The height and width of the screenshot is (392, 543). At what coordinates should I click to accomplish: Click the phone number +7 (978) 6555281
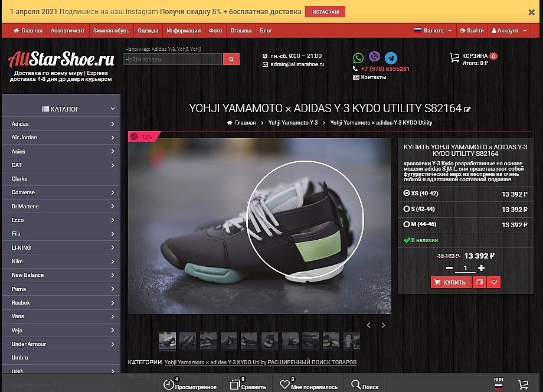click(385, 68)
